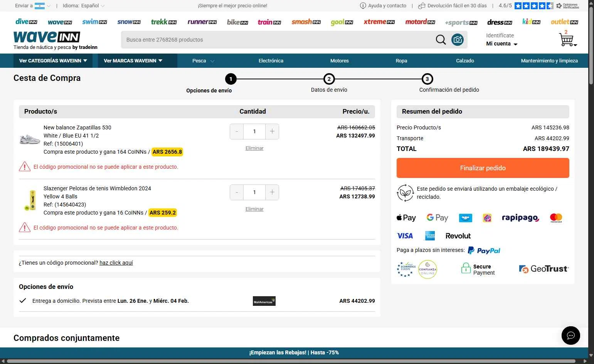Click the product search input field

tap(278, 39)
